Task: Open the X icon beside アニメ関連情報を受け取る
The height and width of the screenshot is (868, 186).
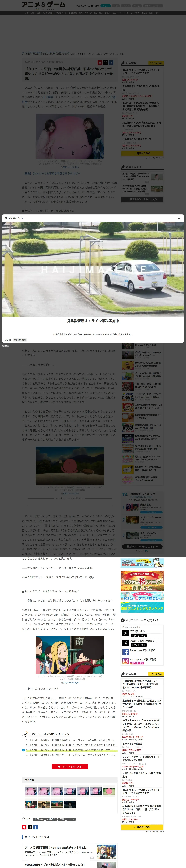Action: 125,643
